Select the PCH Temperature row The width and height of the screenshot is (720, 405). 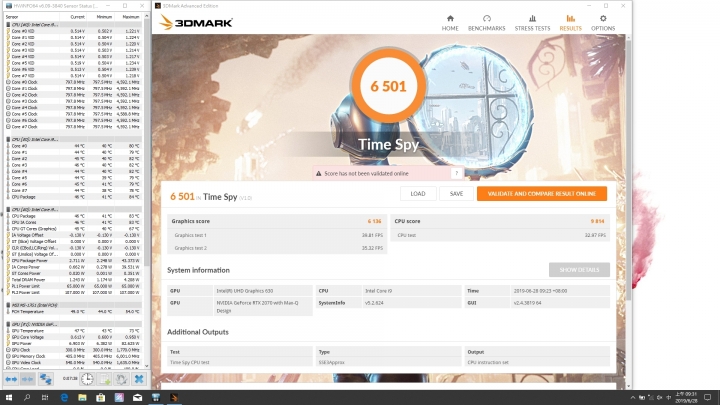[x=73, y=312]
